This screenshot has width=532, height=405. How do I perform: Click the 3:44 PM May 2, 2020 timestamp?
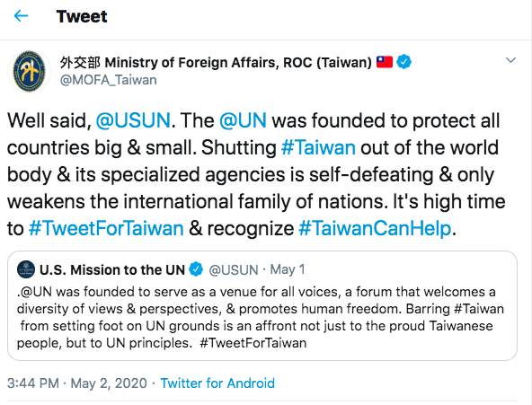pos(77,383)
